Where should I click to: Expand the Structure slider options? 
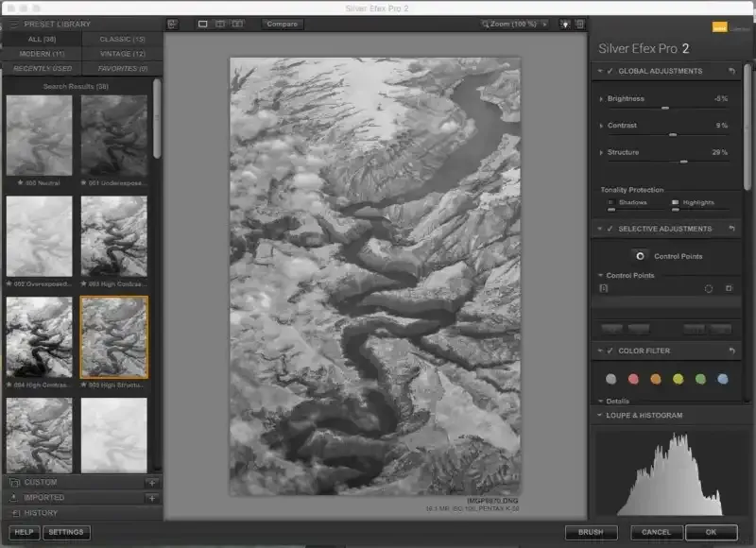(601, 152)
